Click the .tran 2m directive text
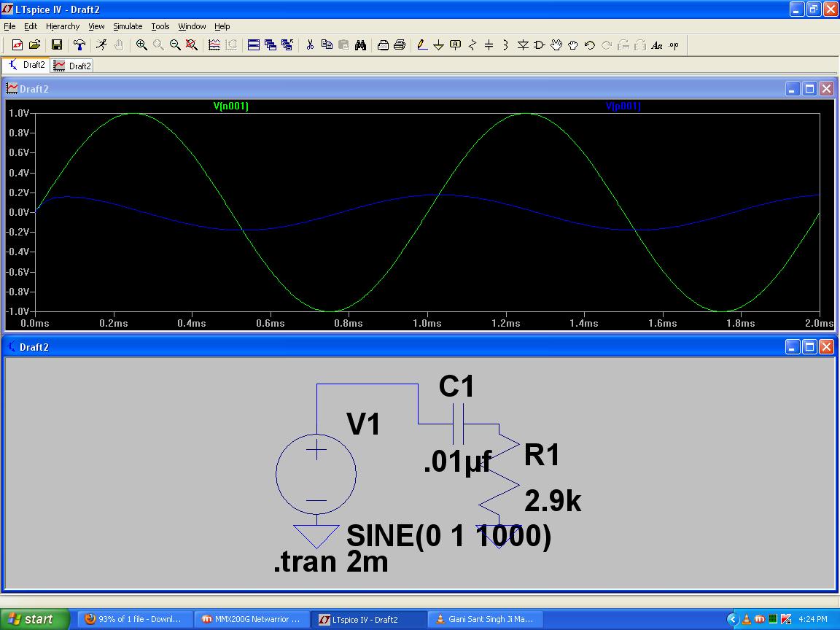This screenshot has width=840, height=630. [x=330, y=562]
